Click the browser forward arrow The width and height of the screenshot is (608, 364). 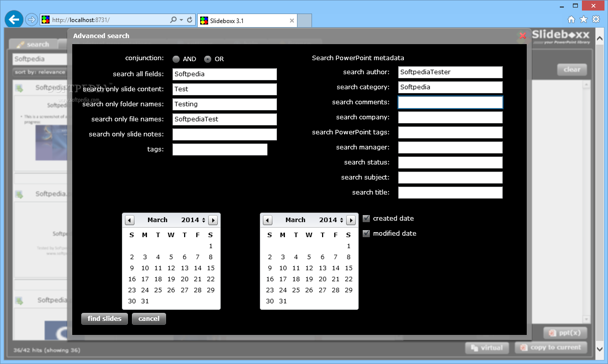pos(31,20)
